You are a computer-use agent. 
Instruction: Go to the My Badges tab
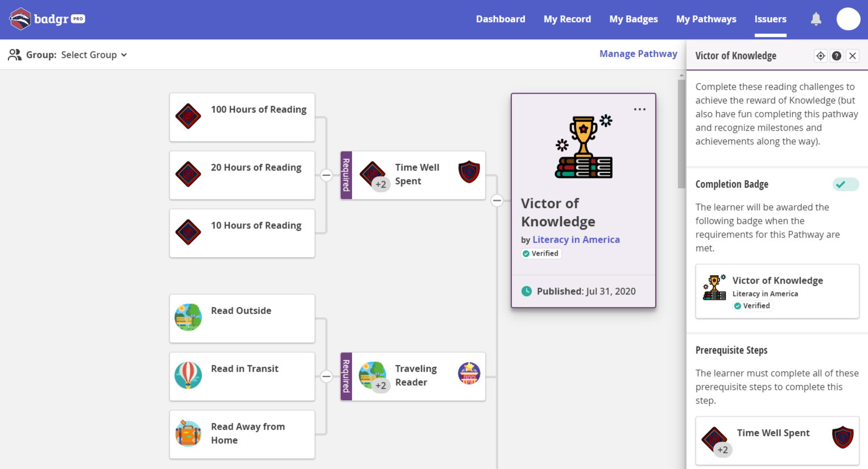pyautogui.click(x=633, y=19)
